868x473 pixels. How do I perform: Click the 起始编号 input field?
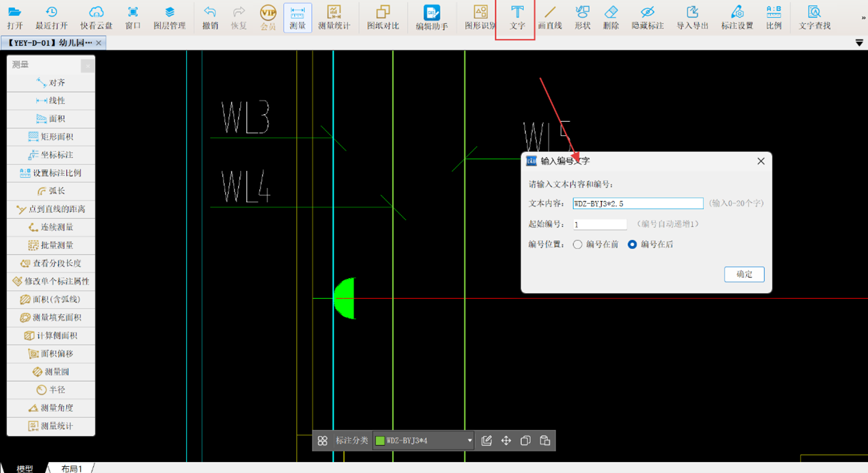(600, 224)
